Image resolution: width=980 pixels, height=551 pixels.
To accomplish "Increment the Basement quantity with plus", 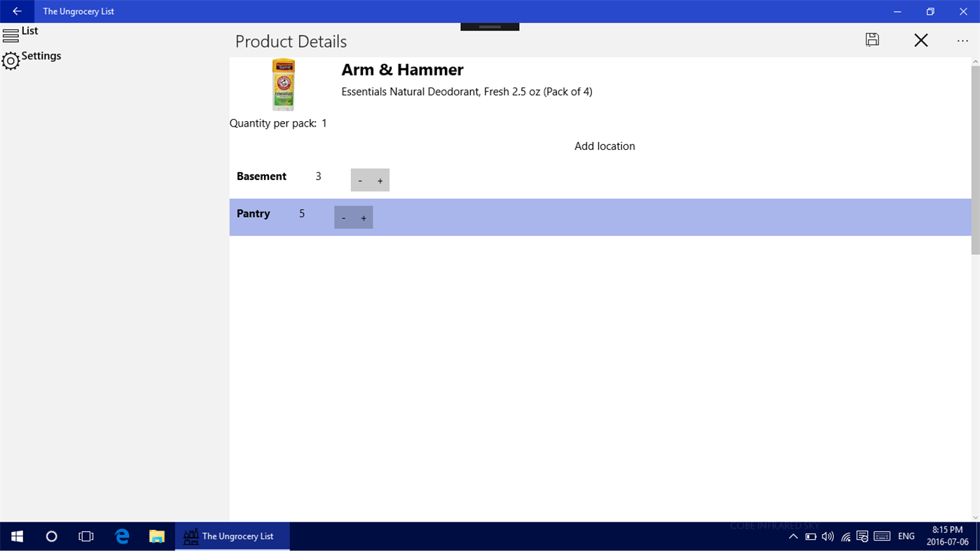I will (380, 180).
